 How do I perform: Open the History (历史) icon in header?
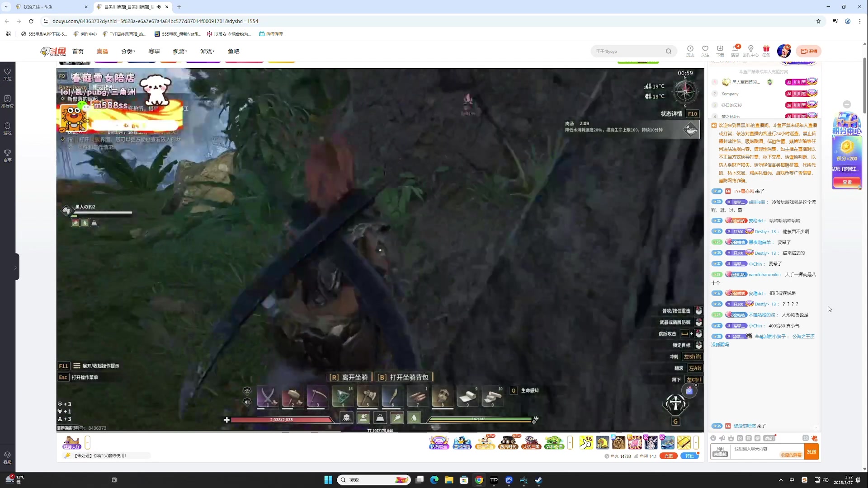(x=690, y=51)
